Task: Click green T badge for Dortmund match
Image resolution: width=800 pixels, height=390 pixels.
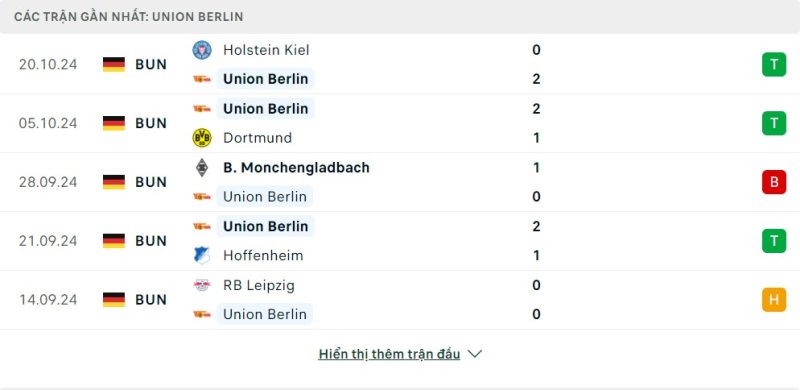Action: (774, 123)
